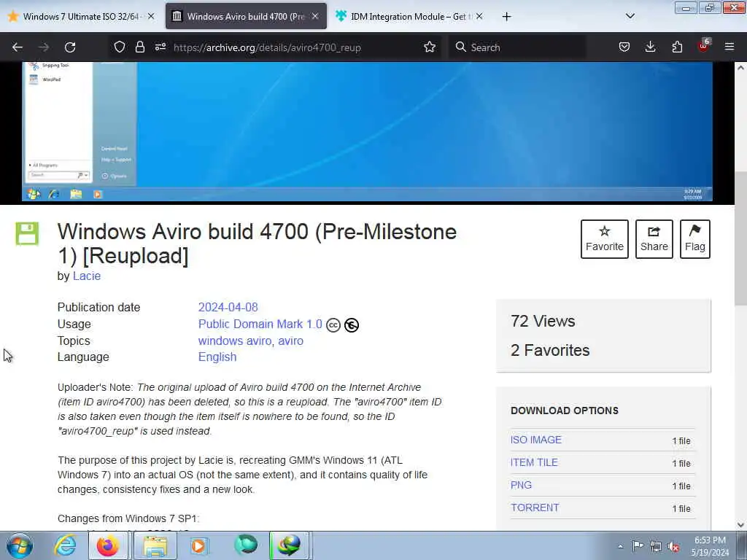This screenshot has height=560, width=747.
Task: Close the Windows Aviro build tab
Action: click(x=315, y=16)
